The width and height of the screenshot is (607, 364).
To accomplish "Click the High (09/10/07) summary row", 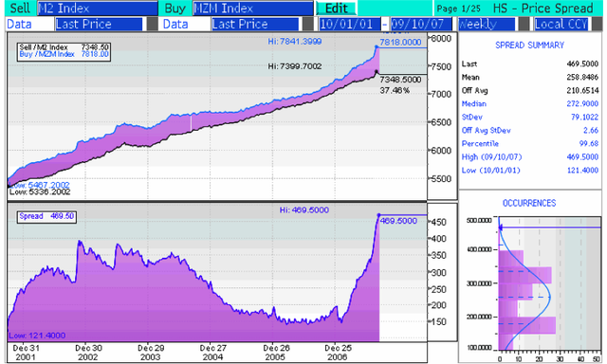I will [529, 157].
